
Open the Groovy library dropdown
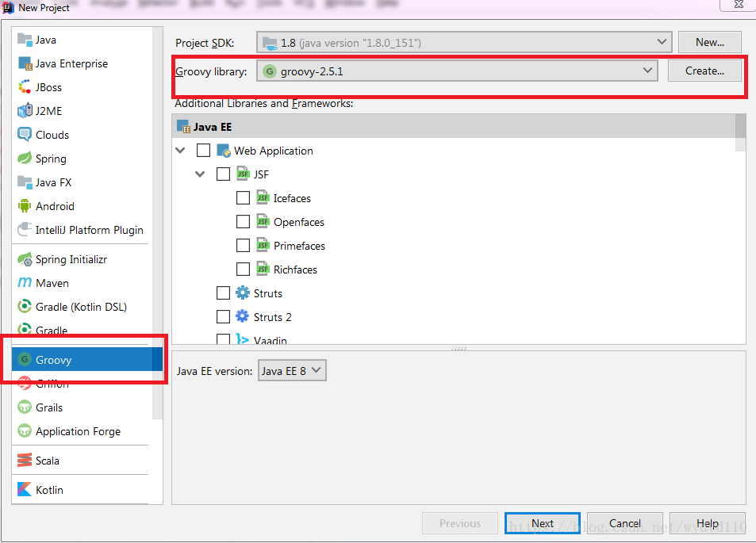tap(457, 71)
